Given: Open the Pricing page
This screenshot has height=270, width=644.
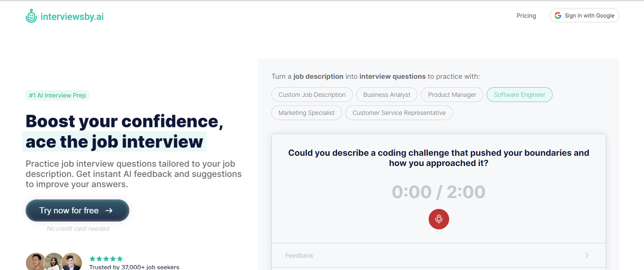Looking at the screenshot, I should (526, 15).
